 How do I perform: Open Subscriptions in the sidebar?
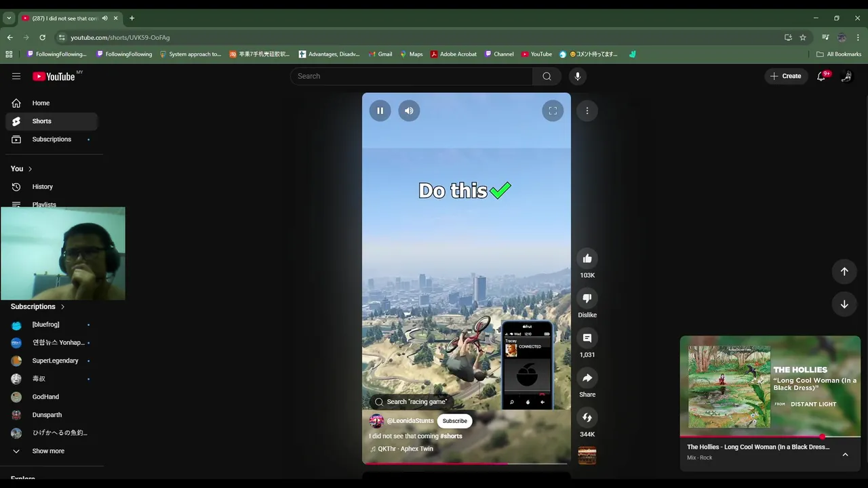click(52, 139)
